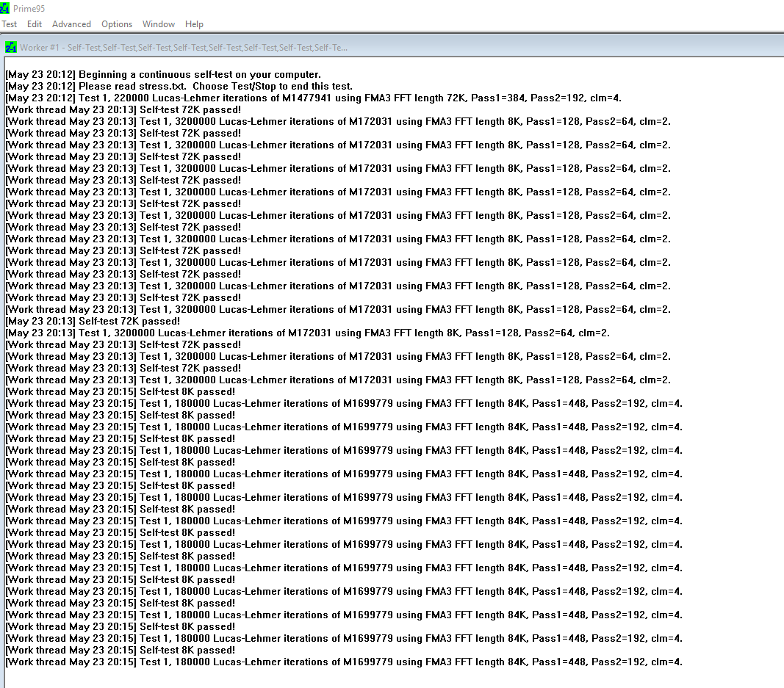Click the Worker #1 window icon

[x=10, y=47]
